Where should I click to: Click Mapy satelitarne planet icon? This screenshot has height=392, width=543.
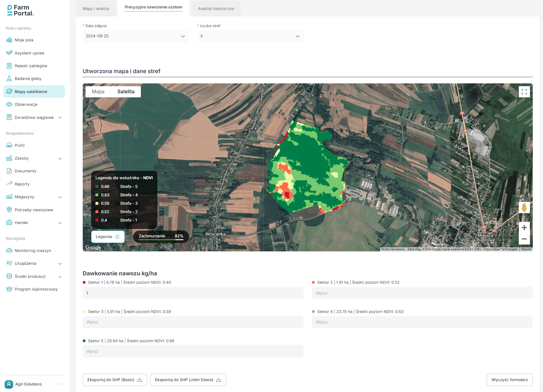(x=9, y=91)
